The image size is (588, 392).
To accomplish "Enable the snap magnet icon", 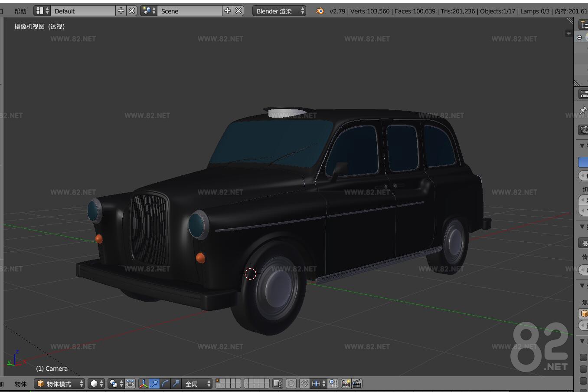I will (x=305, y=383).
